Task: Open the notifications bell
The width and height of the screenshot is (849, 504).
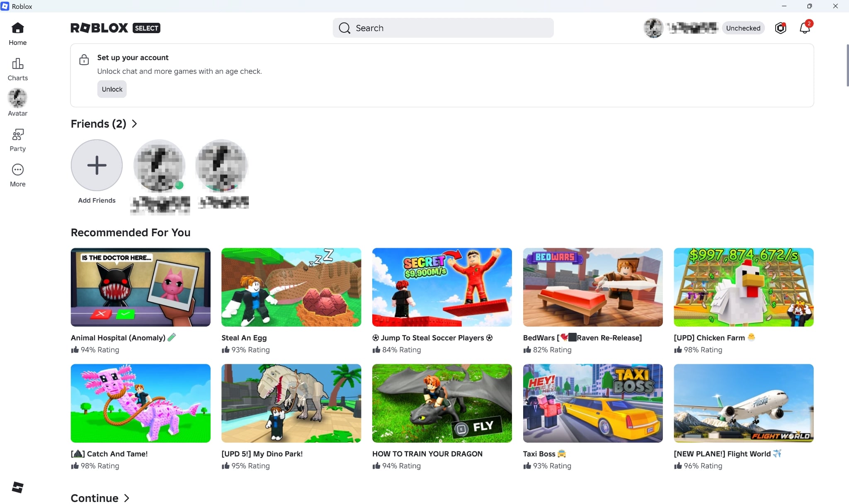Action: point(805,28)
